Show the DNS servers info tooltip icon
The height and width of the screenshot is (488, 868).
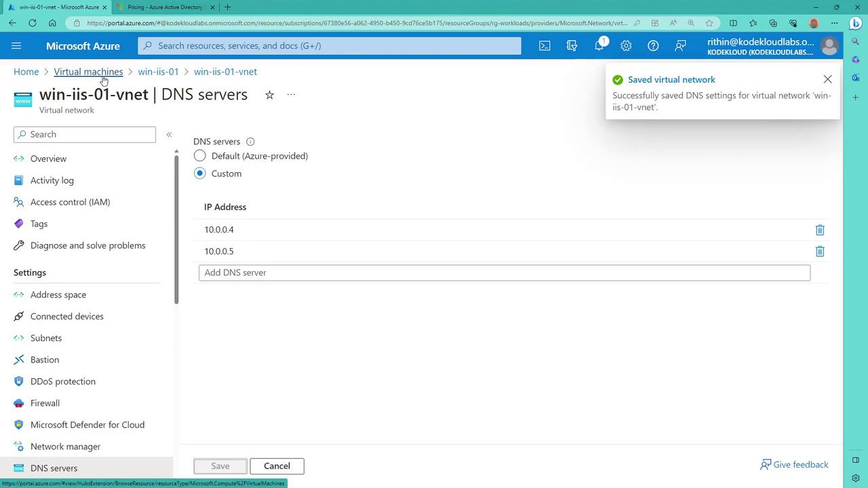tap(250, 142)
